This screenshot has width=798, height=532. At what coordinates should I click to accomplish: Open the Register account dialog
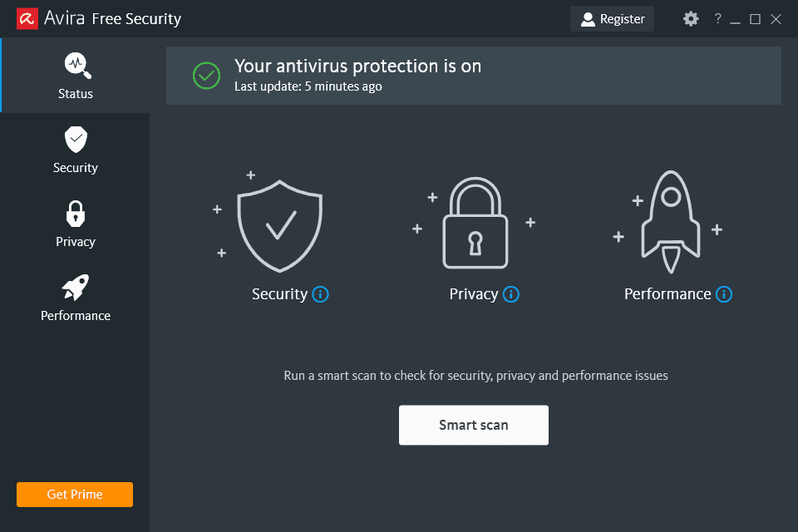pyautogui.click(x=612, y=18)
